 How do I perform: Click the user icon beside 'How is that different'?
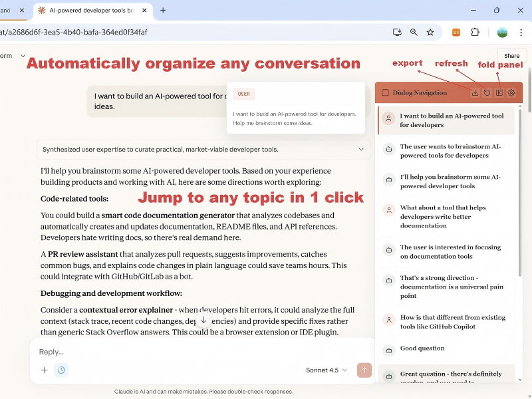389,320
